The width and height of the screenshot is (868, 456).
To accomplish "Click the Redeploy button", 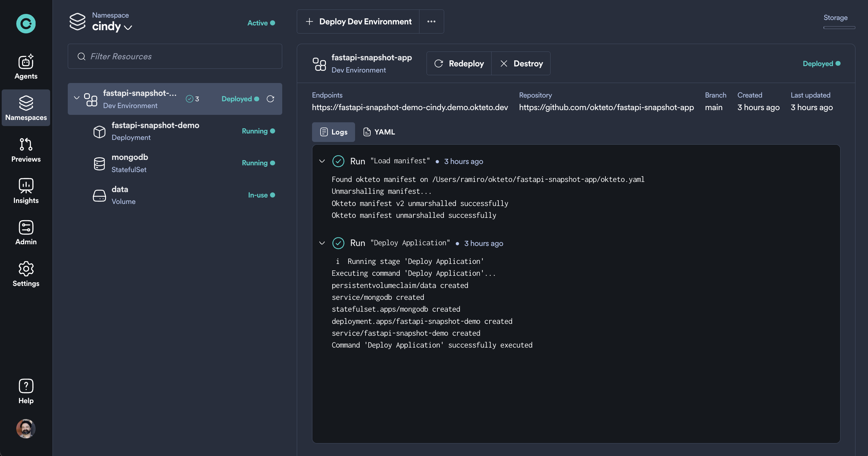I will [x=458, y=64].
